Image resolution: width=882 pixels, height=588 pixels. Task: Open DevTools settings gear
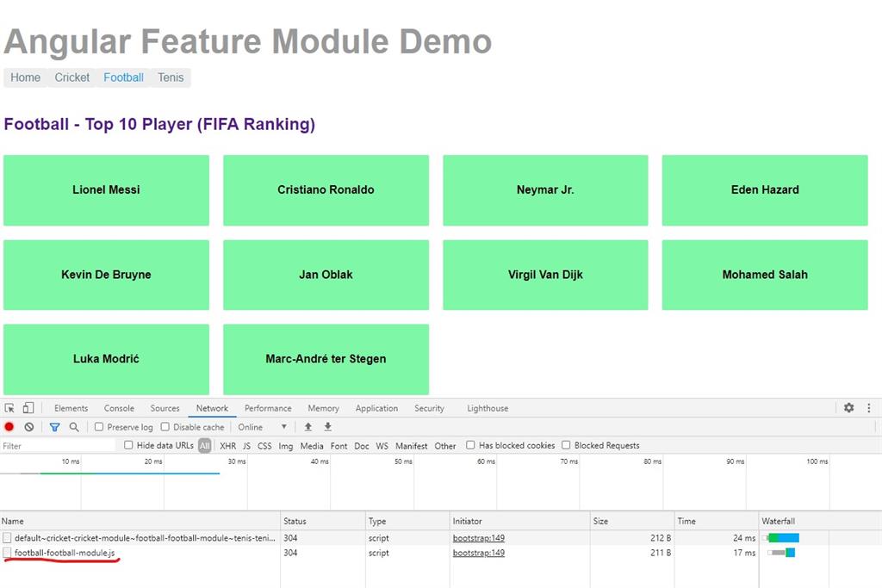tap(848, 408)
